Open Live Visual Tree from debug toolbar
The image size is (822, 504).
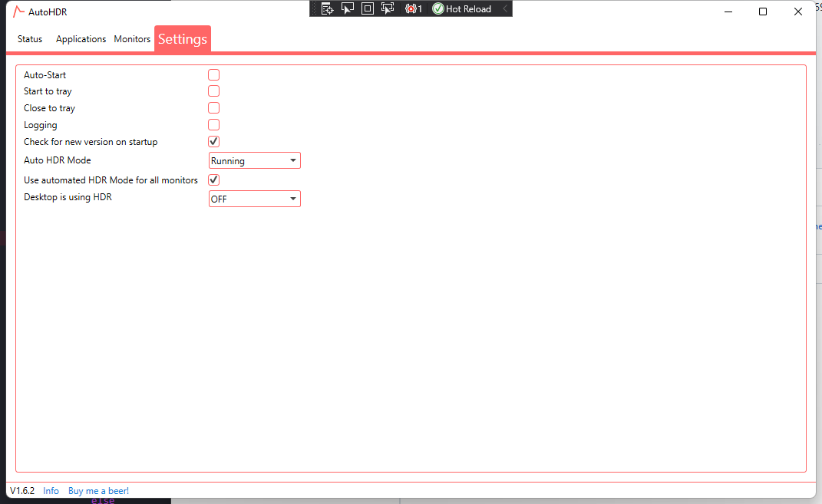click(x=327, y=8)
